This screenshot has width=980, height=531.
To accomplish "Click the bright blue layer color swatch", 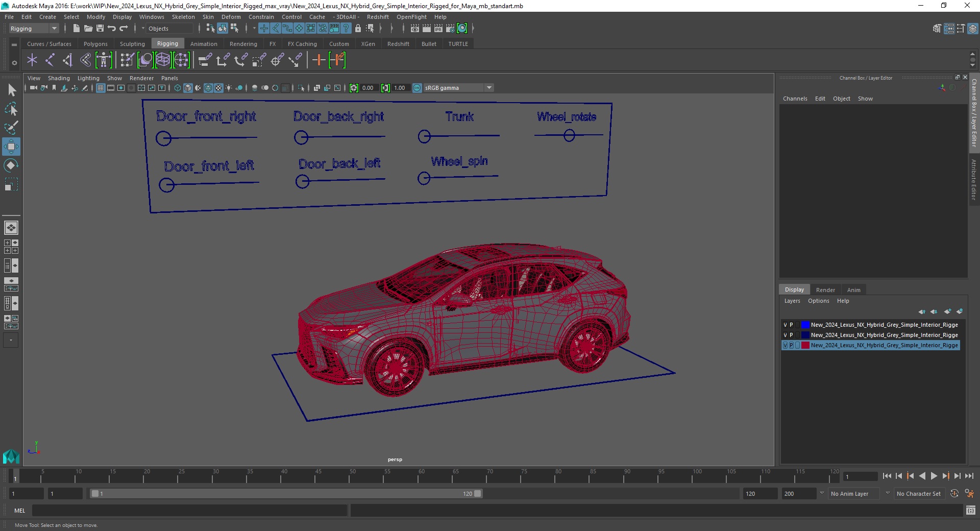I will coord(805,325).
